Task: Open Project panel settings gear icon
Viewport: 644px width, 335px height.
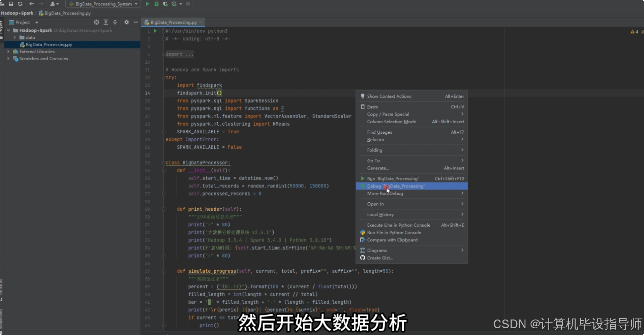Action: 126,22
